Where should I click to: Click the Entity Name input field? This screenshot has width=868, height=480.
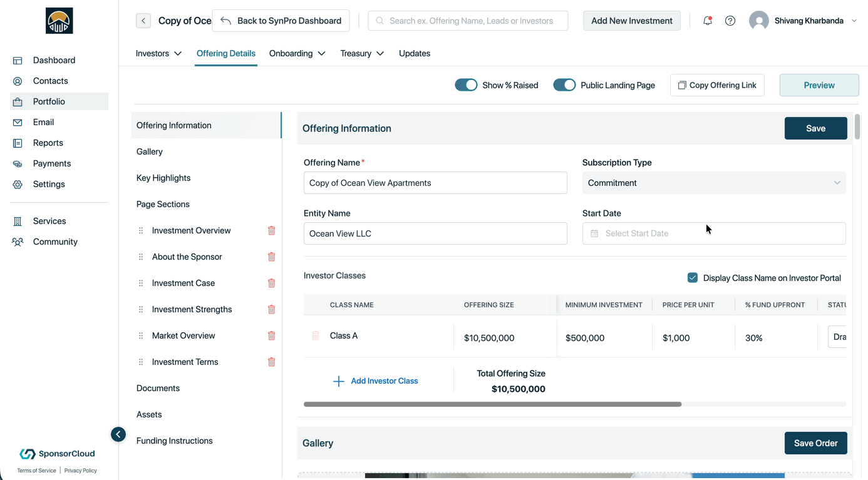click(435, 233)
